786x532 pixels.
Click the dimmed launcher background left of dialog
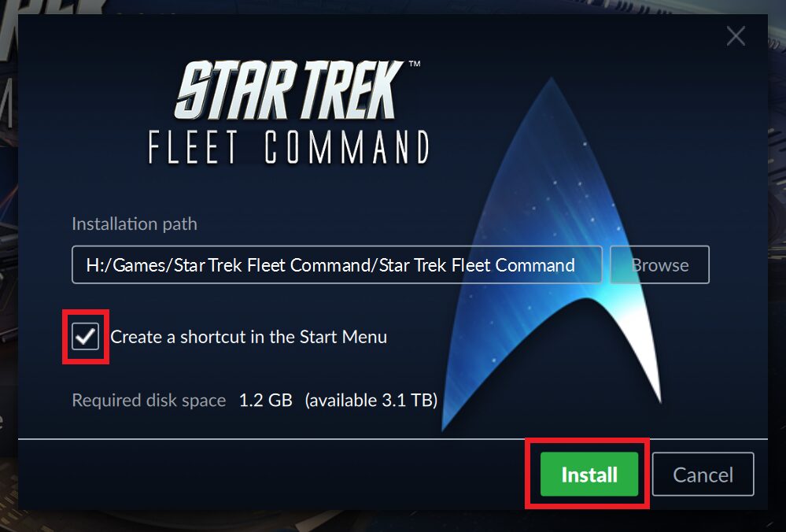coord(9,251)
